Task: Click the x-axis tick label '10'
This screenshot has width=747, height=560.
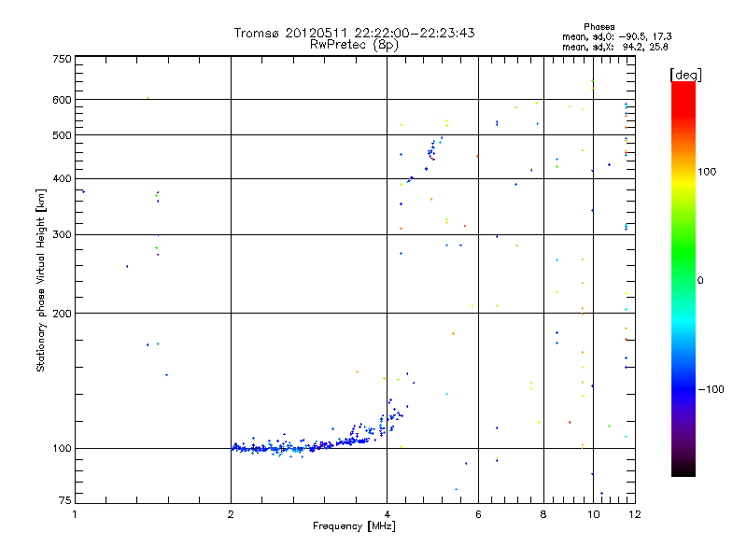Action: click(593, 514)
